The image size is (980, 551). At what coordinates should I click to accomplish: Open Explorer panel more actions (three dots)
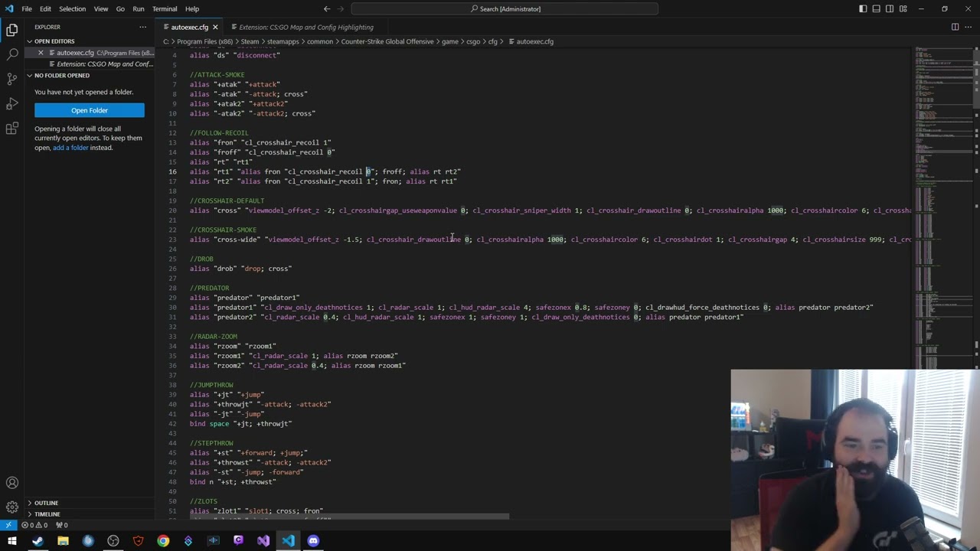(142, 27)
